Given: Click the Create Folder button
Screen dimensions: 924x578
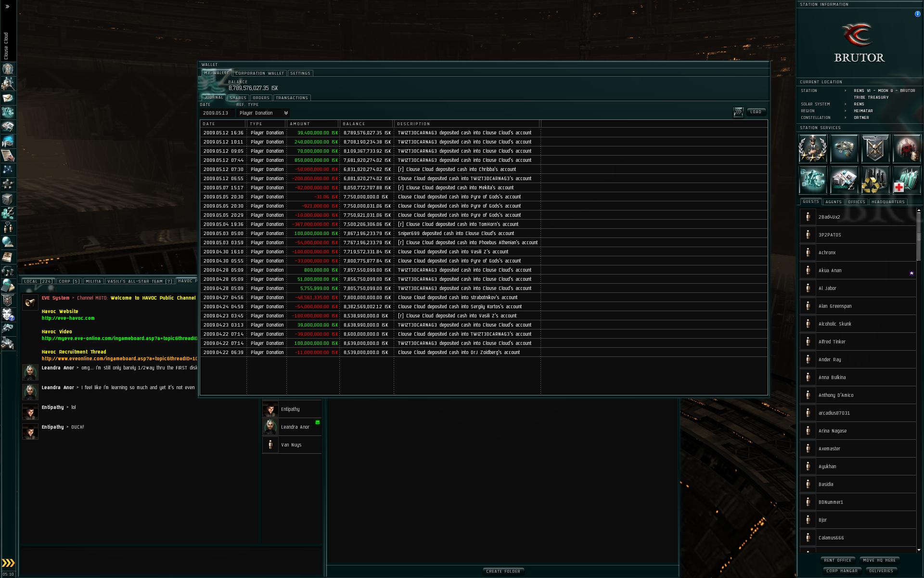Looking at the screenshot, I should (503, 571).
